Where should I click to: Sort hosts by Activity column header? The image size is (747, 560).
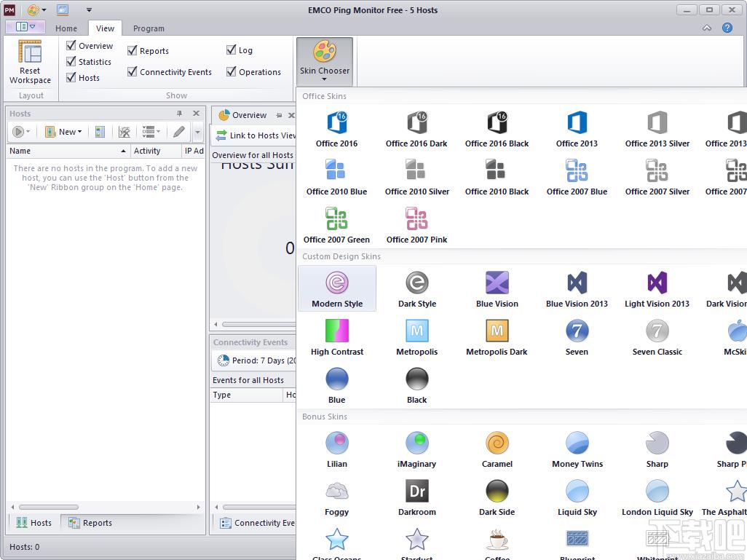[x=155, y=151]
